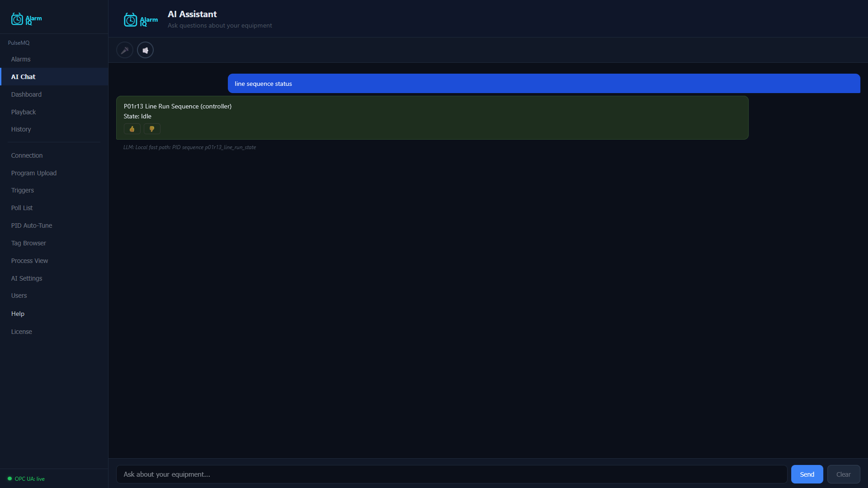Give thumbs down to the Idle response
This screenshot has height=488, width=868.
tap(152, 129)
